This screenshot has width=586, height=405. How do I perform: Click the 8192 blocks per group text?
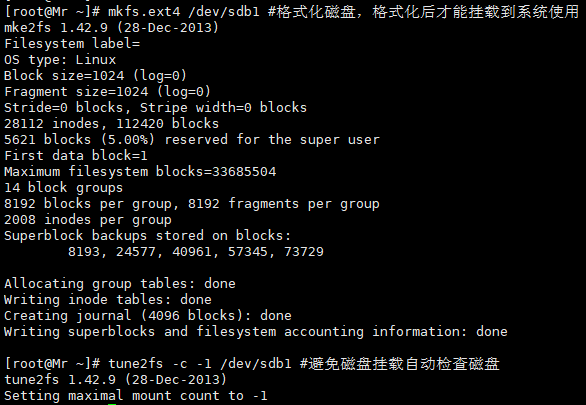tap(88, 204)
